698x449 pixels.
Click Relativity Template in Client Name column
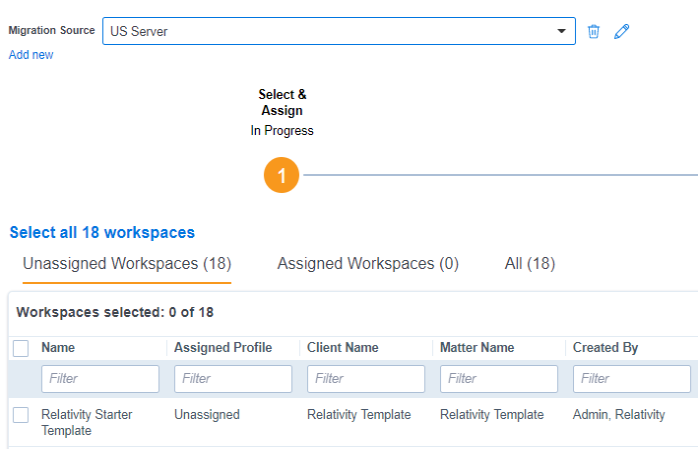pos(359,415)
